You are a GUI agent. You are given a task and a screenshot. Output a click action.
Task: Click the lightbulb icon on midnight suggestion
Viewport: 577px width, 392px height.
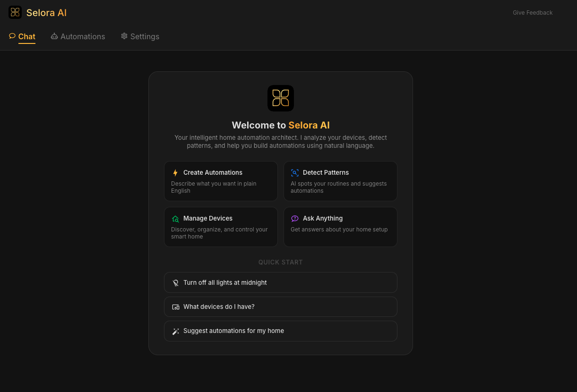click(175, 282)
